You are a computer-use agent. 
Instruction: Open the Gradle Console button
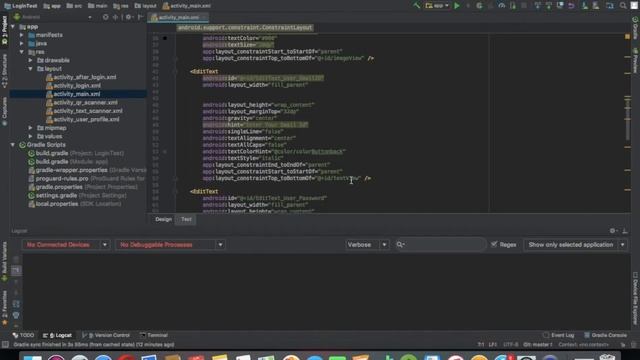pyautogui.click(x=605, y=336)
